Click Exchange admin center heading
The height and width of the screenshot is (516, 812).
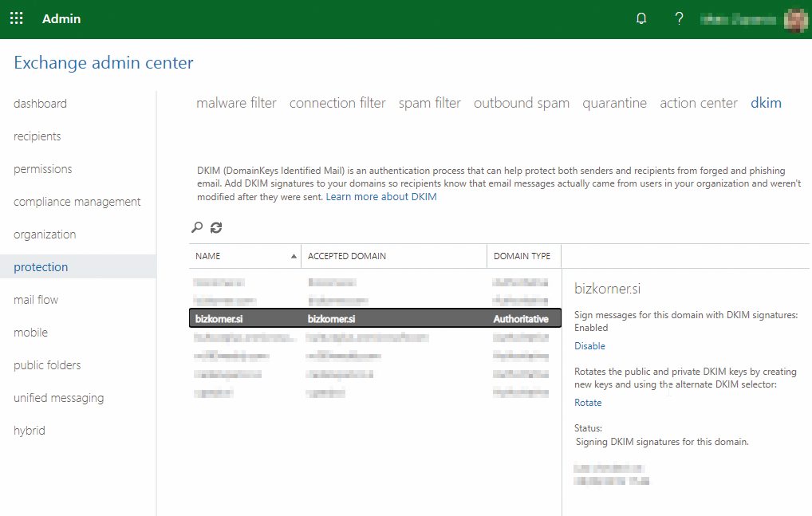click(x=104, y=63)
